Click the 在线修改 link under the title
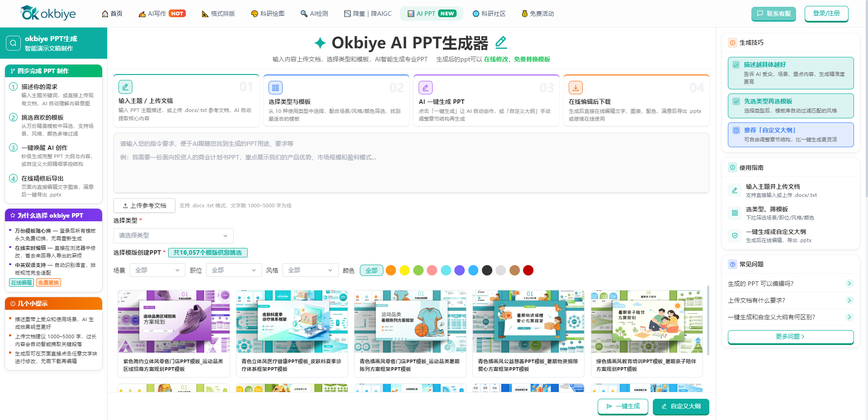Viewport: 868px width, 420px height. click(x=496, y=59)
